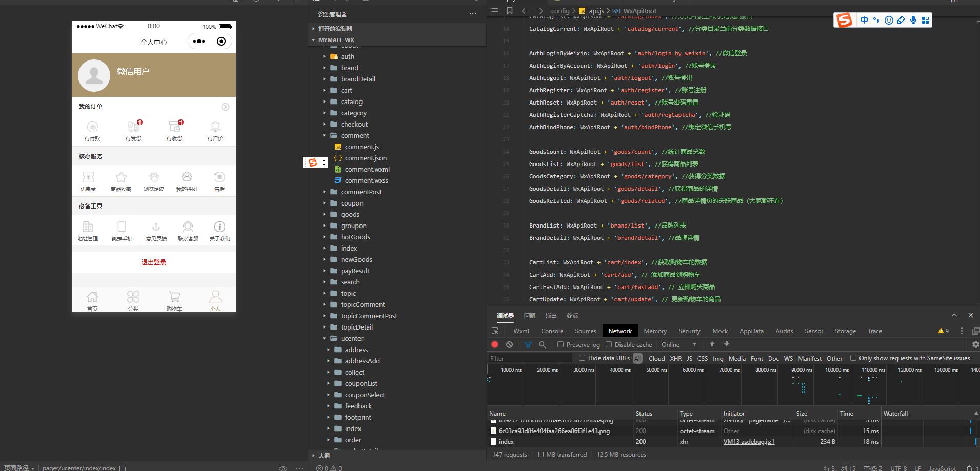Open the 商品收藏 favorites star icon

pos(121,177)
